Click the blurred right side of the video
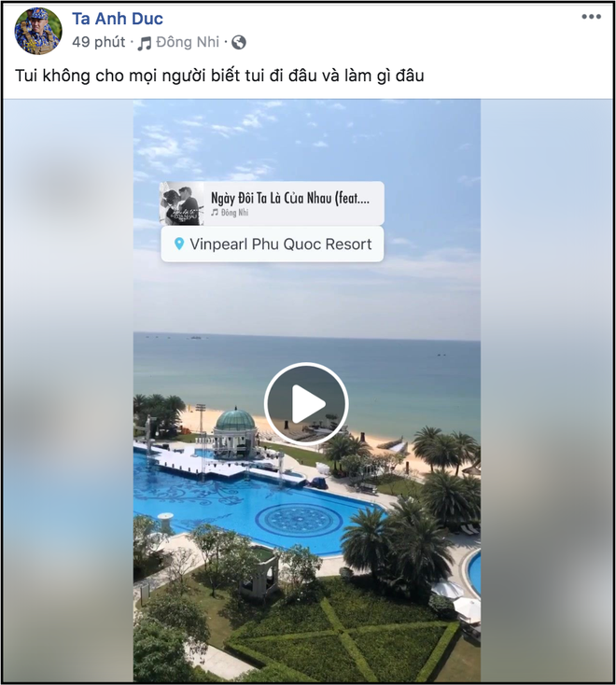 pos(546,391)
